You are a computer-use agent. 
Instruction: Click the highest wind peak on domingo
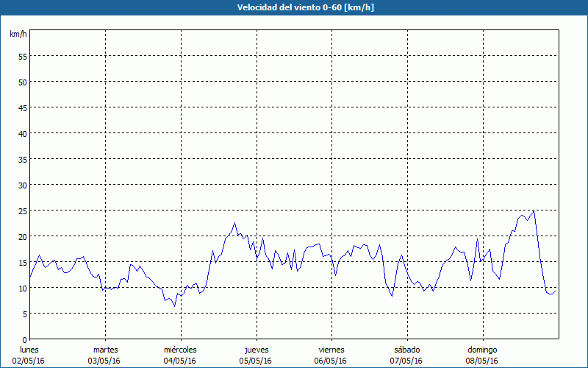tap(534, 210)
